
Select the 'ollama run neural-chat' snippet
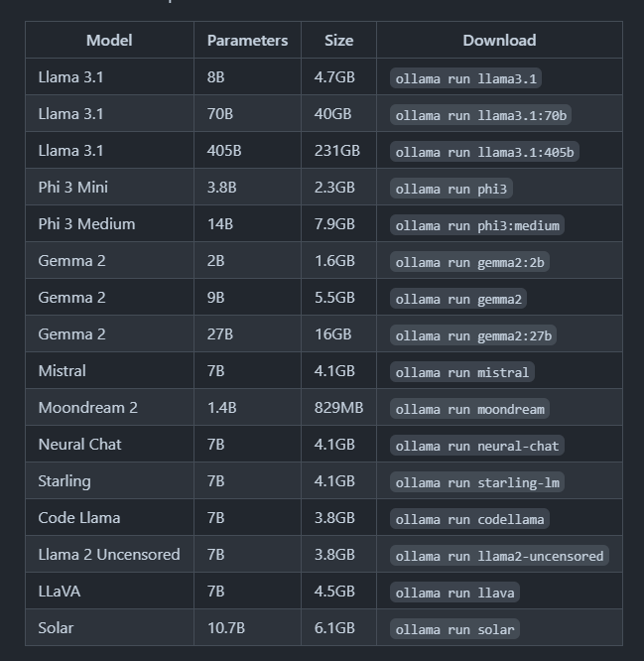477,446
